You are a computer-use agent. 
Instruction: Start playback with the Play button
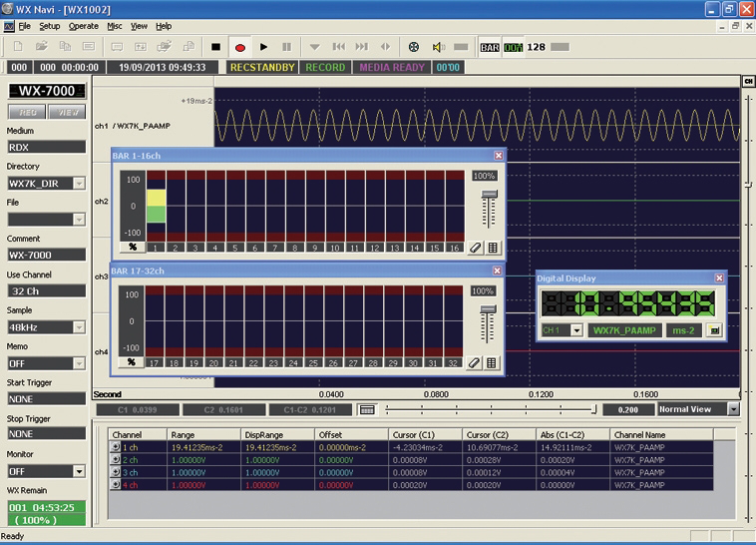pos(263,47)
